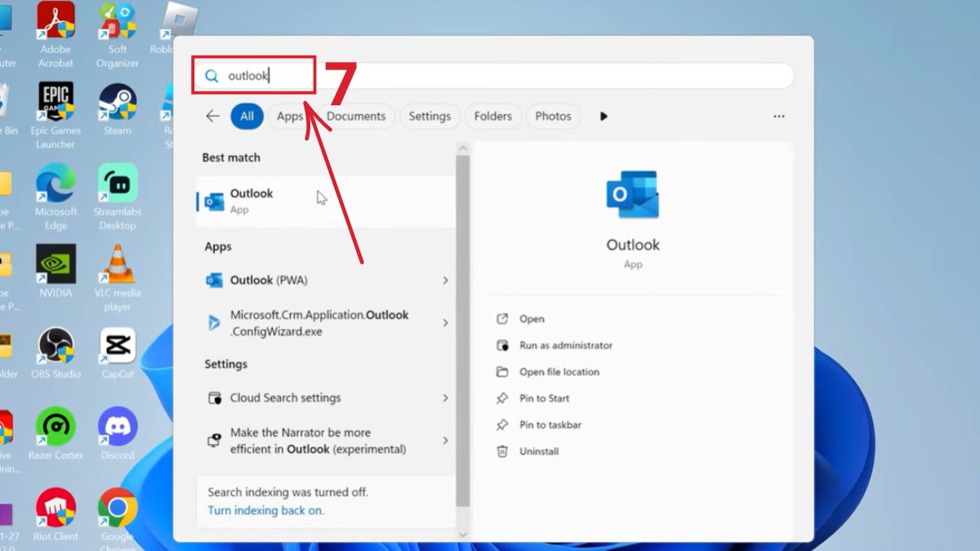Viewport: 980px width, 551px height.
Task: Click large Outlook icon in preview pane
Action: (633, 194)
